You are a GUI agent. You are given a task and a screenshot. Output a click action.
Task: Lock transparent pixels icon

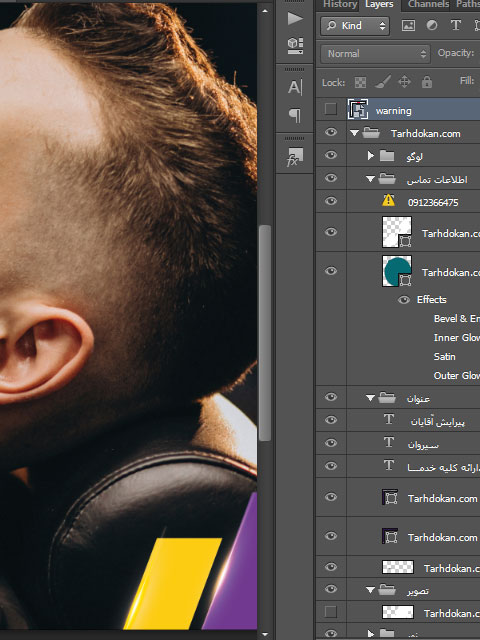click(360, 82)
